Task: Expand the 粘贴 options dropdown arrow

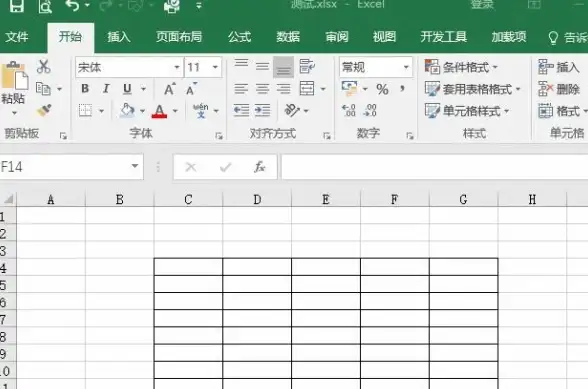Action: pyautogui.click(x=14, y=113)
